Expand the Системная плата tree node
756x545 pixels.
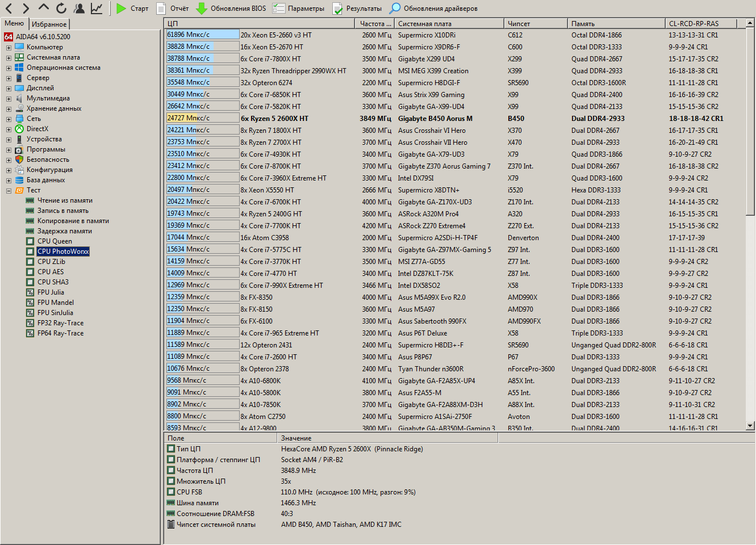[9, 58]
